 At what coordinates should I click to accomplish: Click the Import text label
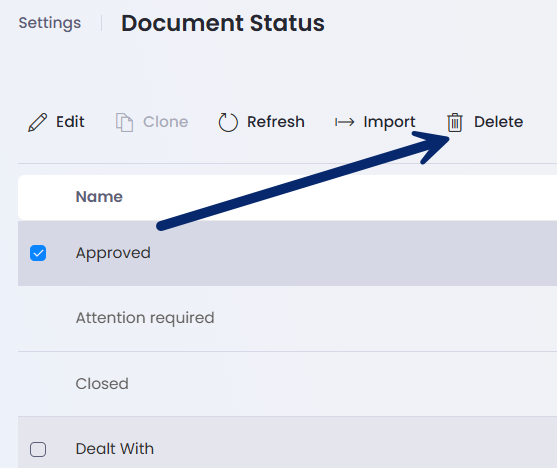389,122
